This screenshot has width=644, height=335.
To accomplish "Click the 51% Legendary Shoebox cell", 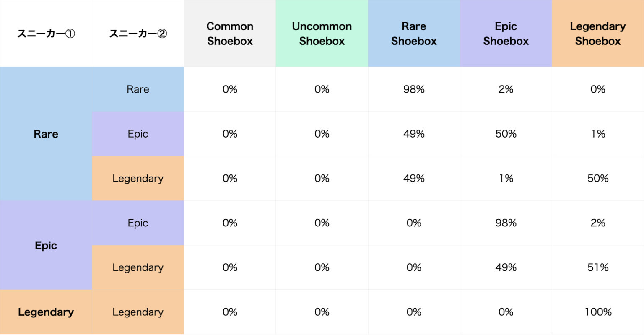I will click(x=598, y=267).
